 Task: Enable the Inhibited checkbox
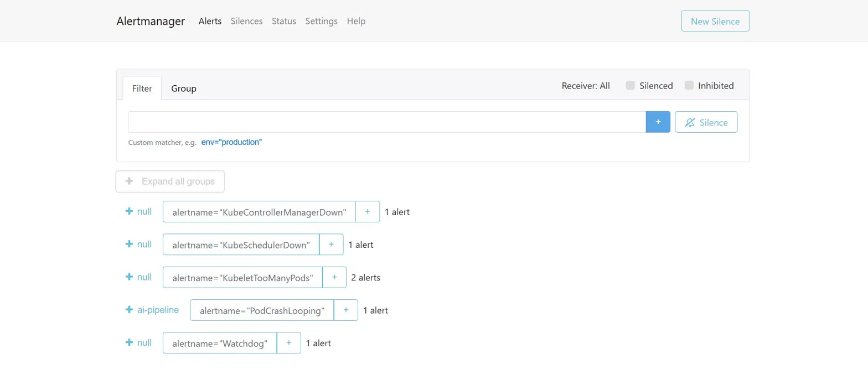pos(689,85)
